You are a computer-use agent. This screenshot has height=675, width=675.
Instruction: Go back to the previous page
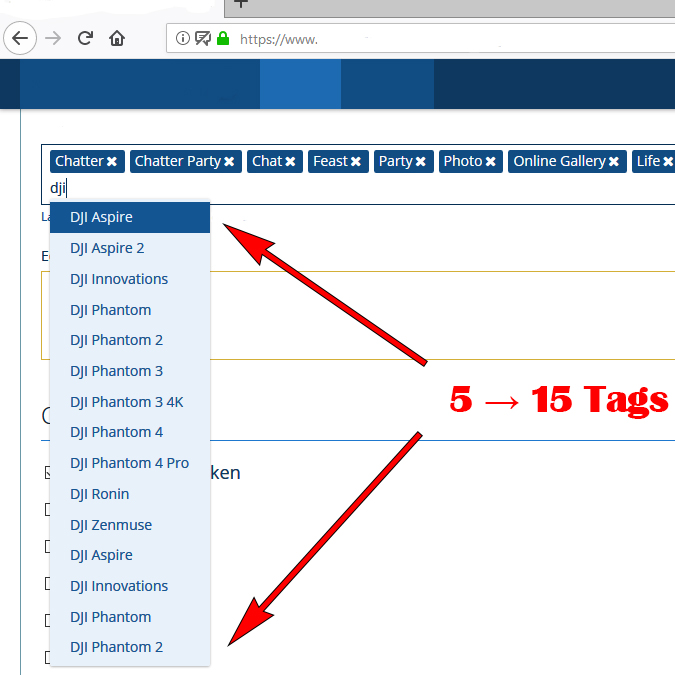click(20, 38)
